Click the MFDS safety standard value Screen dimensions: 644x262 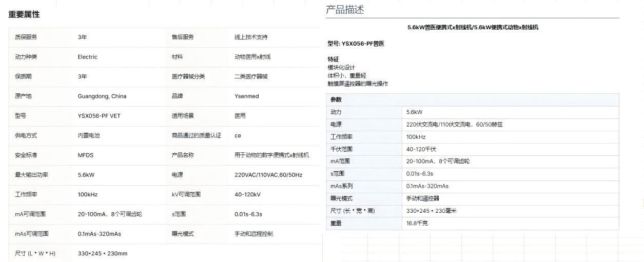(86, 155)
